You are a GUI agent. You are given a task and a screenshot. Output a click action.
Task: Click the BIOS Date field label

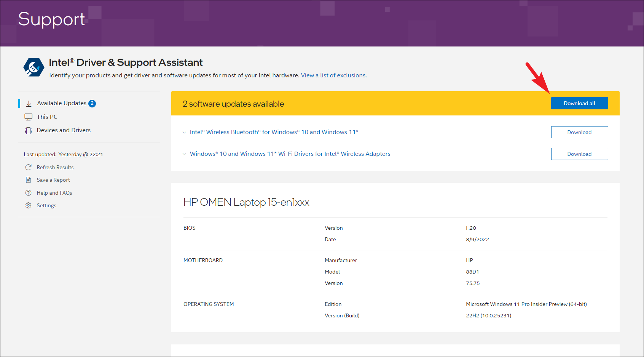(330, 239)
